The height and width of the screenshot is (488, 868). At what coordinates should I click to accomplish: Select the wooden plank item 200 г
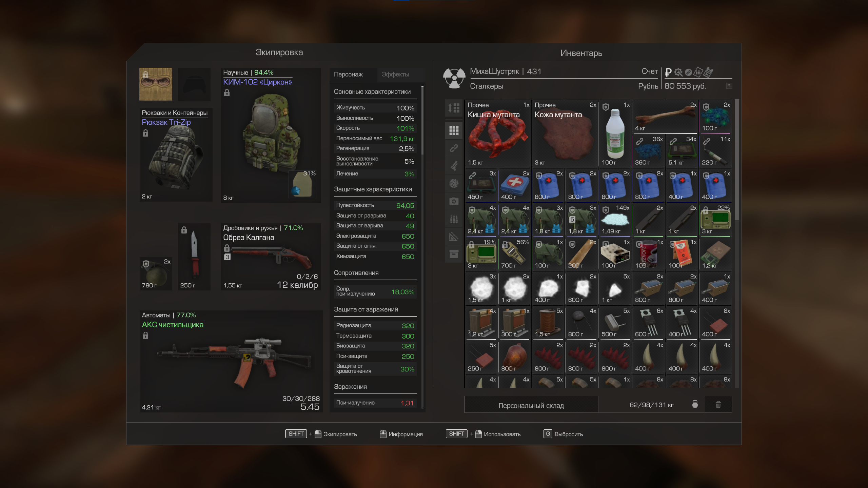[581, 254]
